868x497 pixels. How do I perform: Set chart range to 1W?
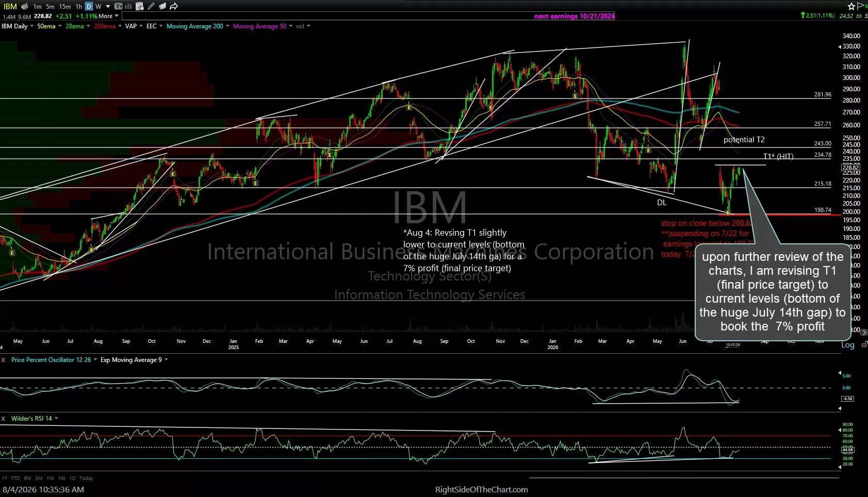pyautogui.click(x=61, y=478)
